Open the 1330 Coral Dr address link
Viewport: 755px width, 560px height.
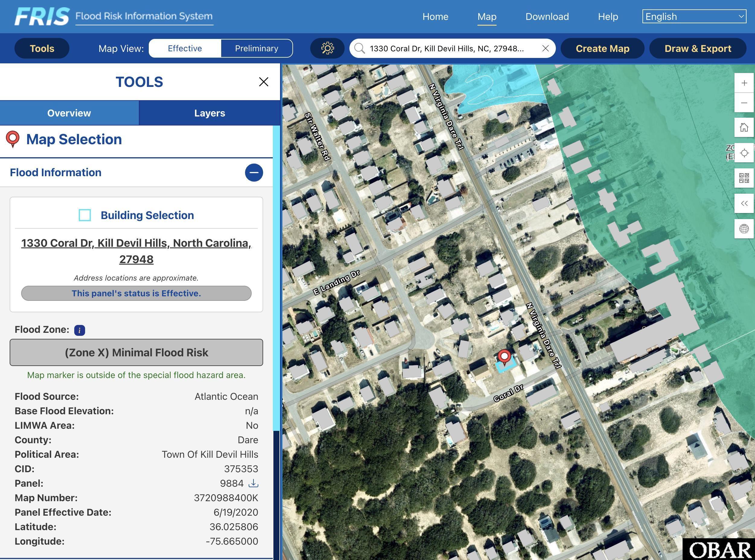click(x=136, y=251)
